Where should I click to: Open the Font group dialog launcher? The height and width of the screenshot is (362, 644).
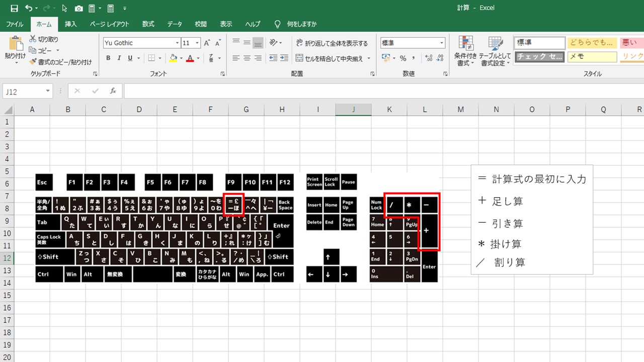223,74
